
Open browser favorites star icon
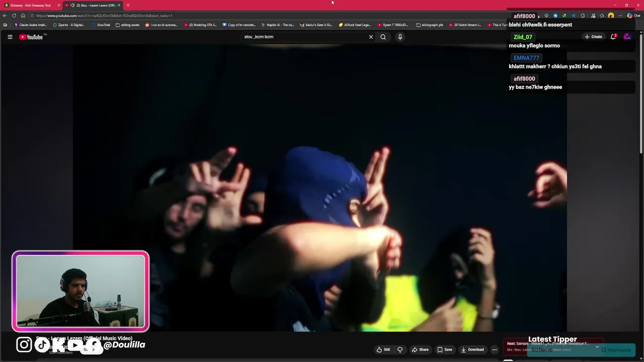point(602,16)
